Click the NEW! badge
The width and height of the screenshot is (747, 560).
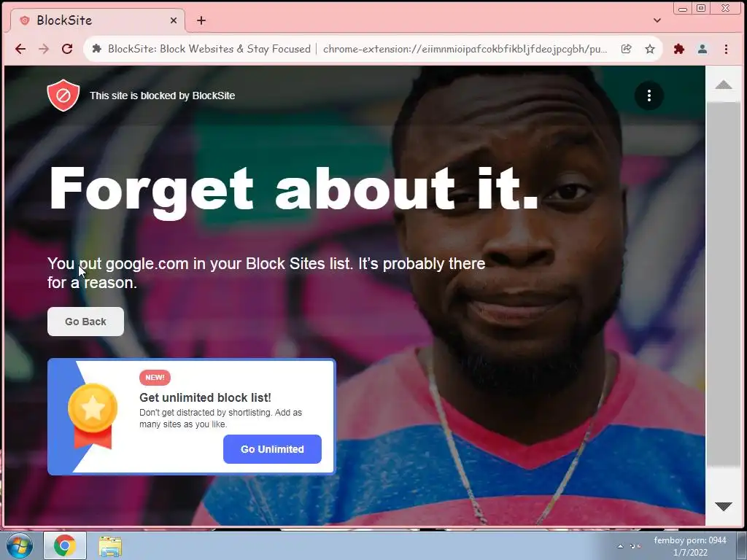[x=155, y=377]
